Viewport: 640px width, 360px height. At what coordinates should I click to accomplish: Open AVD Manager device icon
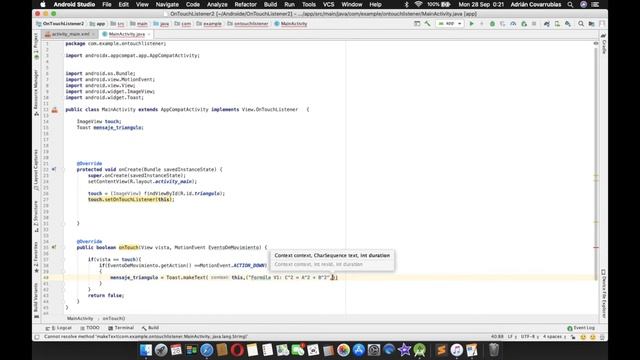(557, 24)
